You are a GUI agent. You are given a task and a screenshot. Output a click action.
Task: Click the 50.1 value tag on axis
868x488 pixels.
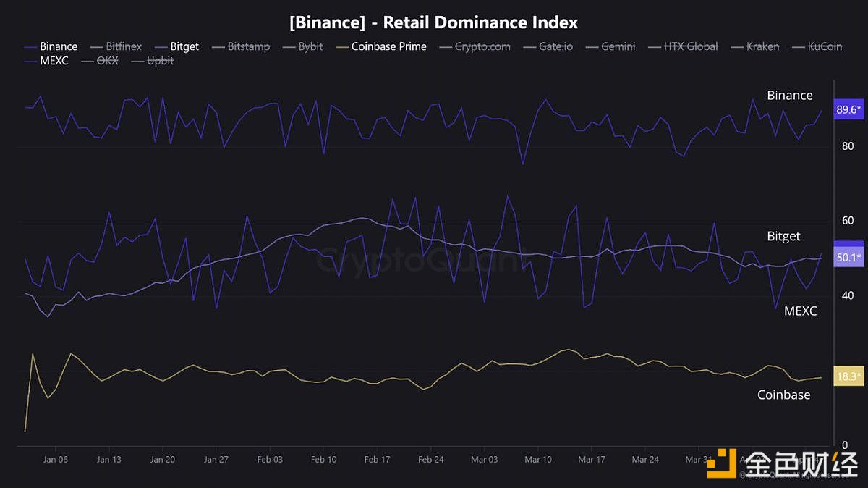(848, 257)
